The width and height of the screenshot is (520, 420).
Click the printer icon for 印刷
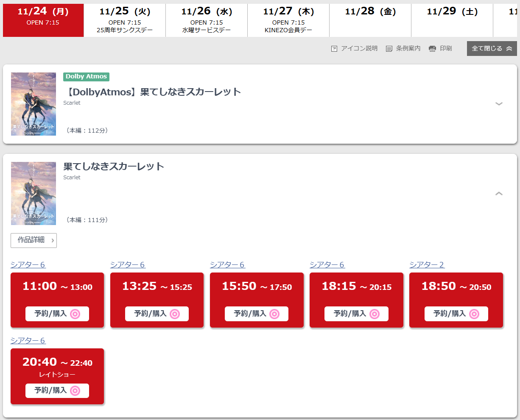432,49
